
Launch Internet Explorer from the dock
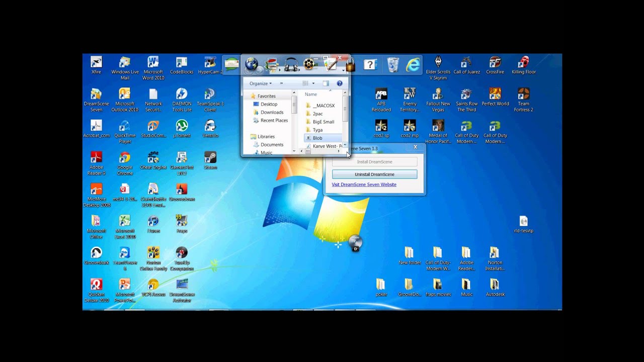point(413,64)
